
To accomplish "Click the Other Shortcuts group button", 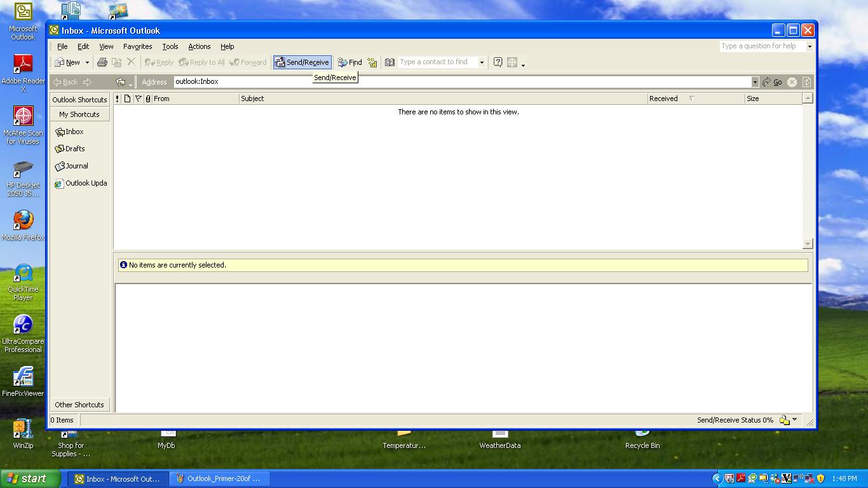I will (x=79, y=405).
